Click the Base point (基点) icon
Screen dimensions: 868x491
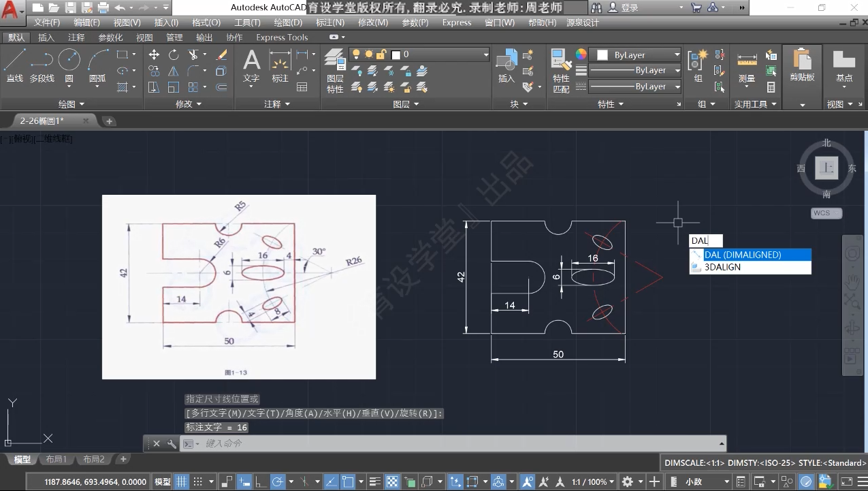point(844,65)
